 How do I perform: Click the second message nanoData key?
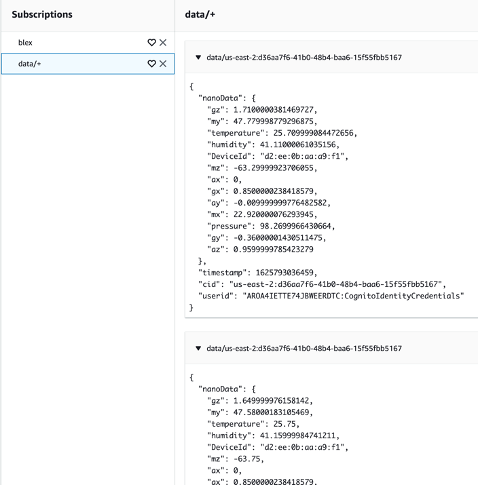point(220,389)
